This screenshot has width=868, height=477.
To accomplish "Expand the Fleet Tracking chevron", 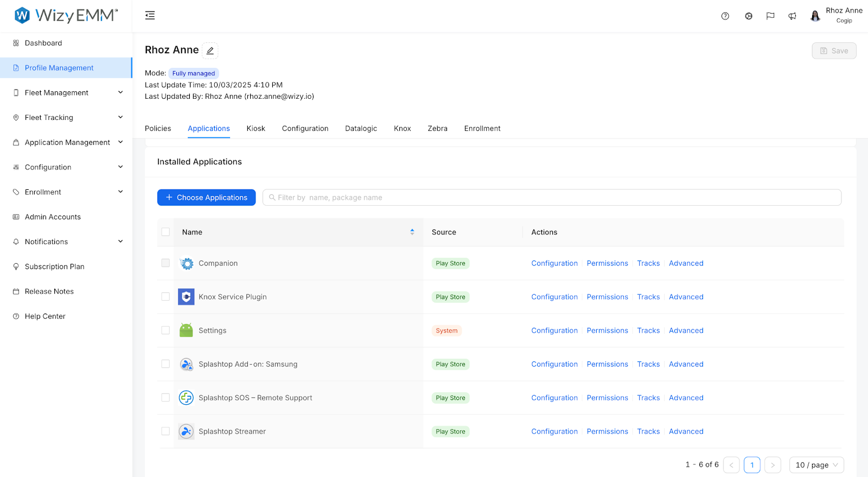I will pyautogui.click(x=120, y=117).
